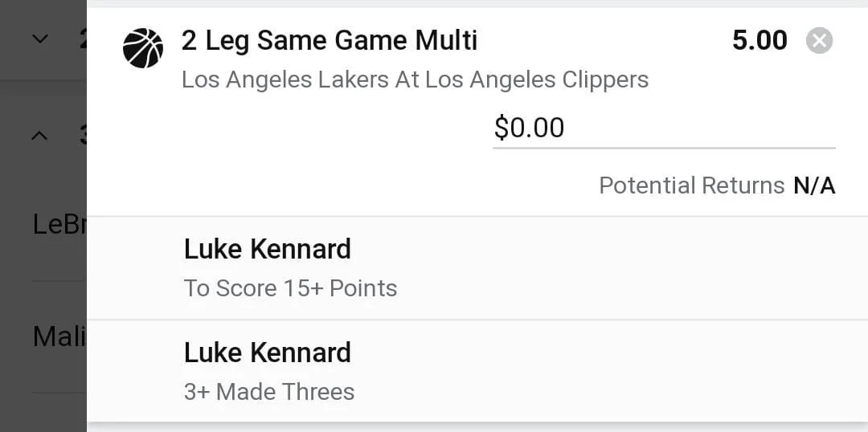
Task: Click the To Score 15+ Points text
Action: coord(291,288)
